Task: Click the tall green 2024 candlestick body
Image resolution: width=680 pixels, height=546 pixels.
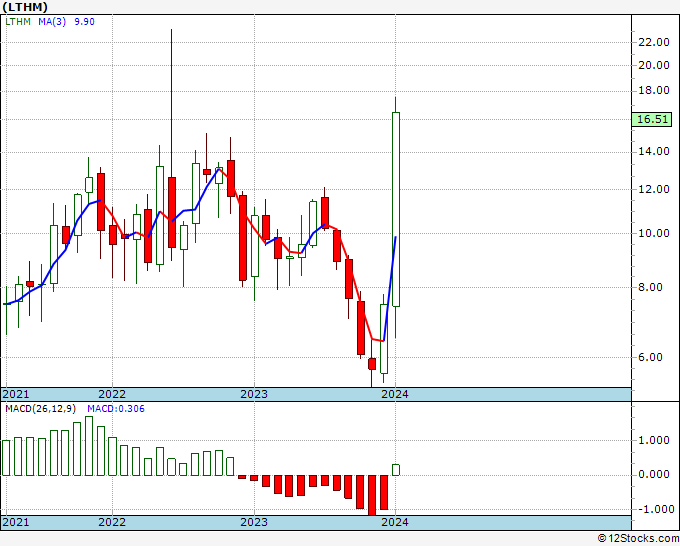Action: click(x=396, y=209)
